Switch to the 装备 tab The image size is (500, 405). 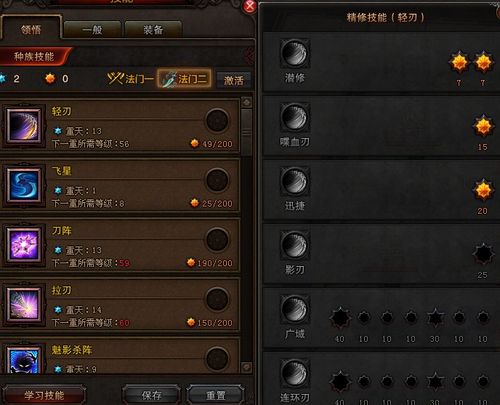click(153, 30)
